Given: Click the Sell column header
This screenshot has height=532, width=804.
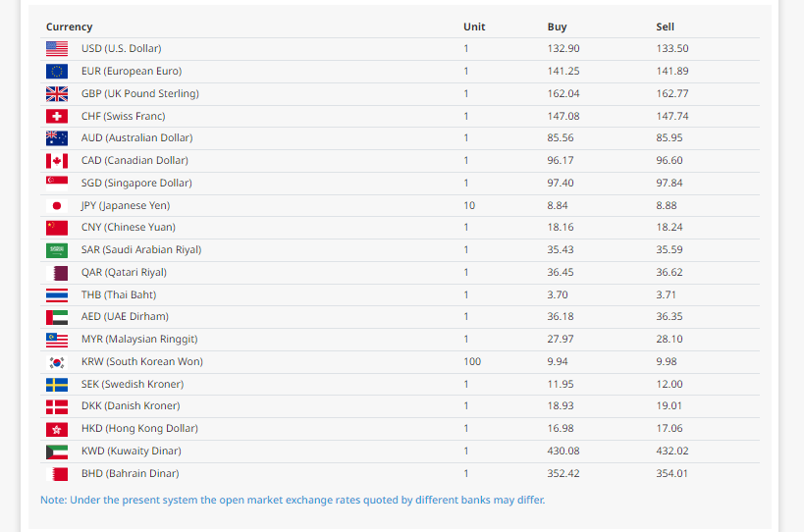Looking at the screenshot, I should pos(666,27).
